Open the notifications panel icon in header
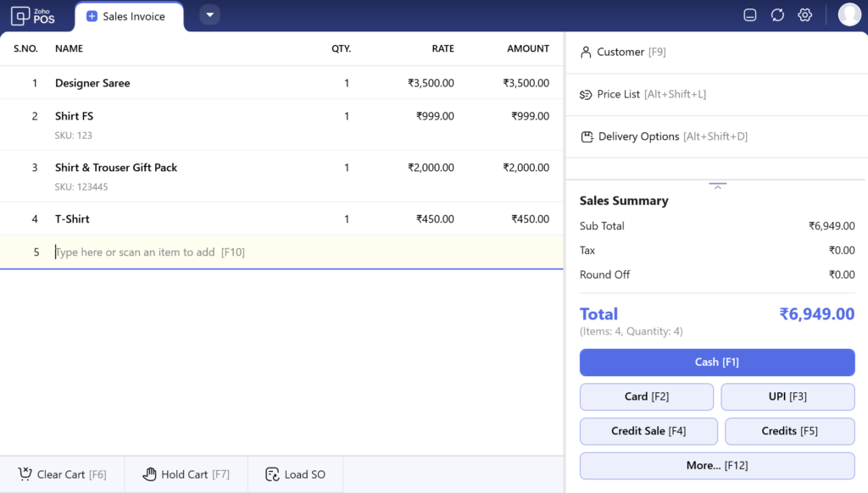Image resolution: width=868 pixels, height=493 pixels. click(749, 15)
